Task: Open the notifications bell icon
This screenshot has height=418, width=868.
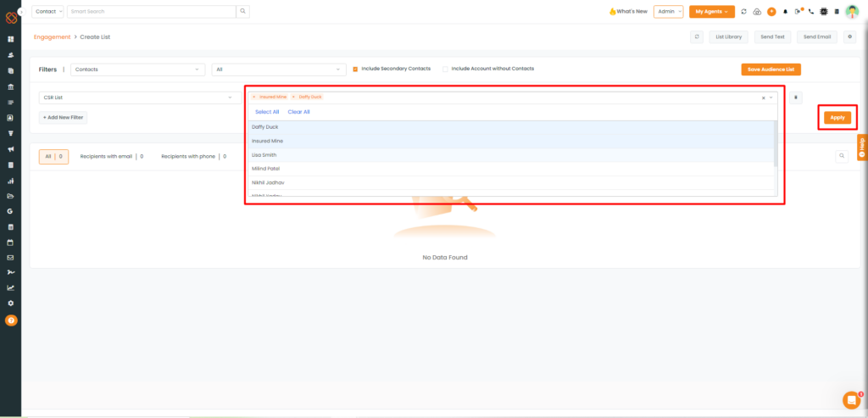Action: [x=784, y=11]
